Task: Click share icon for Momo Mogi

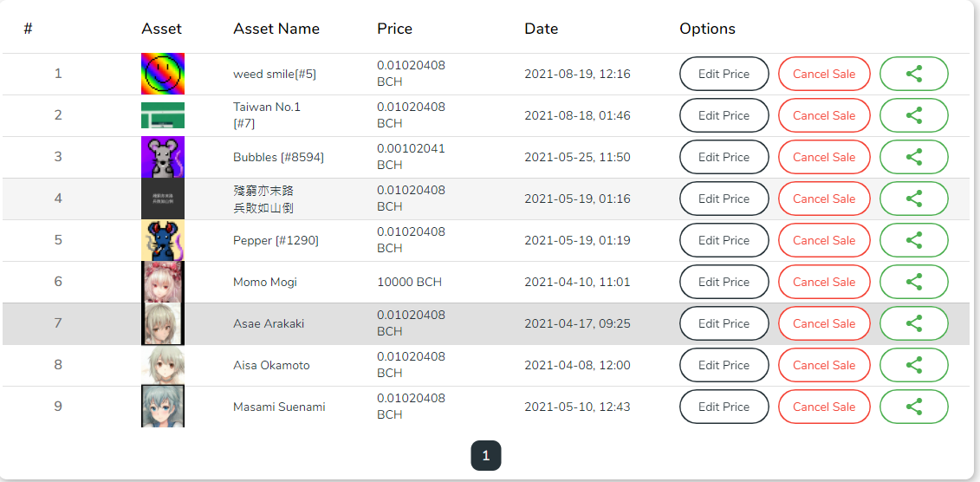Action: point(914,282)
